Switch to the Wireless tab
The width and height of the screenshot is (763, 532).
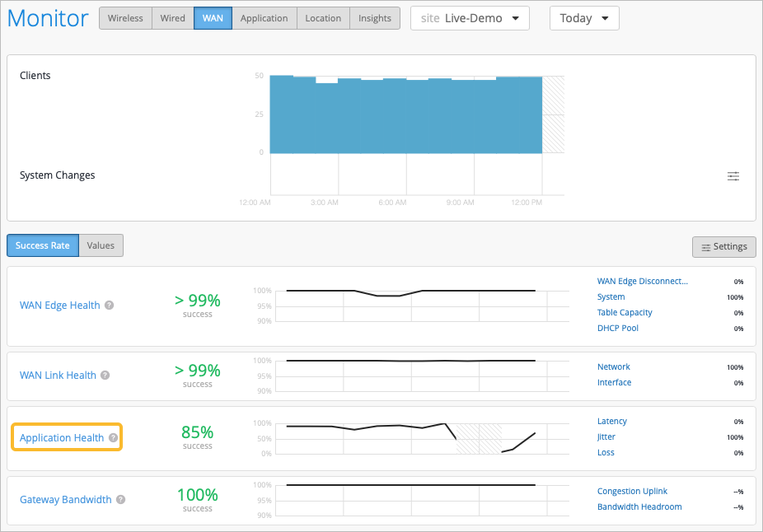point(125,18)
